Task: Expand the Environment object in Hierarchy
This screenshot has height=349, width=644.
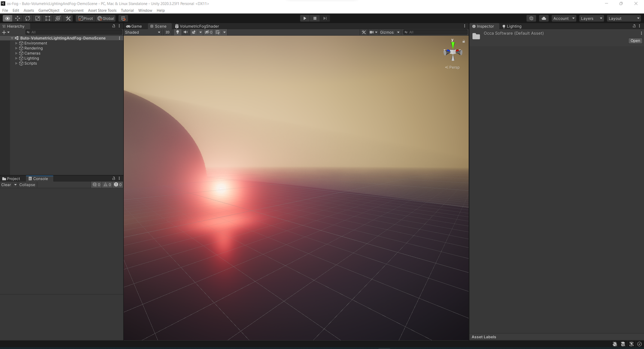Action: 16,43
